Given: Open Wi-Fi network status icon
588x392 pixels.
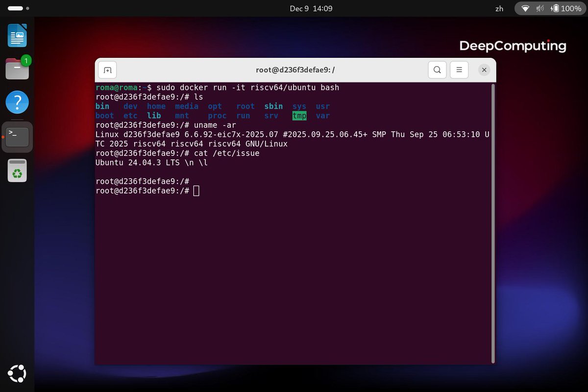Looking at the screenshot, I should 526,8.
